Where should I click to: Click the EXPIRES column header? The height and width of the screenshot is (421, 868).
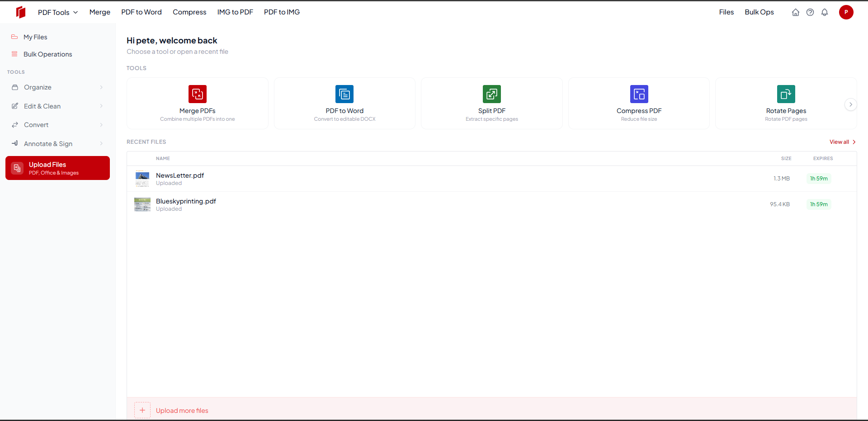point(823,159)
